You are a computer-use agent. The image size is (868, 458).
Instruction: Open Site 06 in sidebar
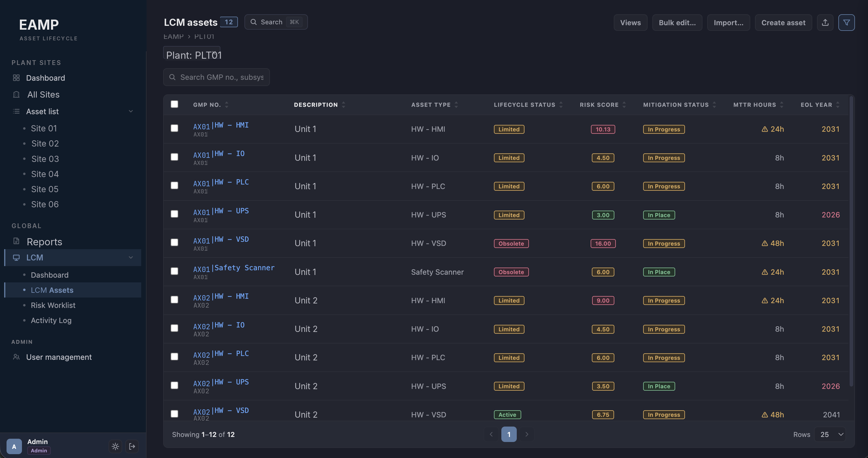click(x=45, y=204)
